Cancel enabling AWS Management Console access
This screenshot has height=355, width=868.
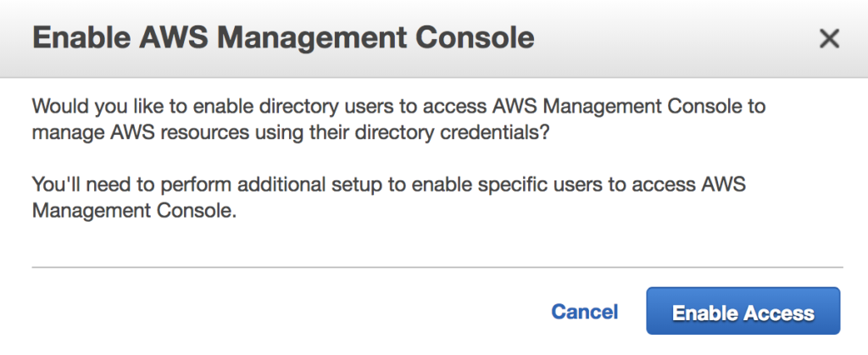click(585, 312)
